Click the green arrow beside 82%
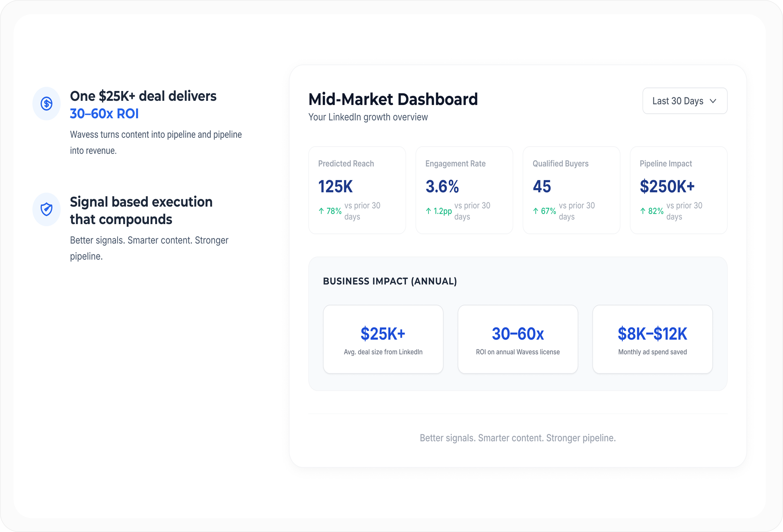Viewport: 783px width, 532px height. click(643, 211)
